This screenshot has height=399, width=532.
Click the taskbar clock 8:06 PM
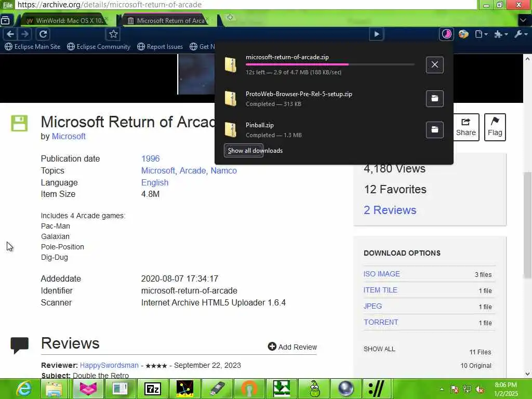coord(506,389)
